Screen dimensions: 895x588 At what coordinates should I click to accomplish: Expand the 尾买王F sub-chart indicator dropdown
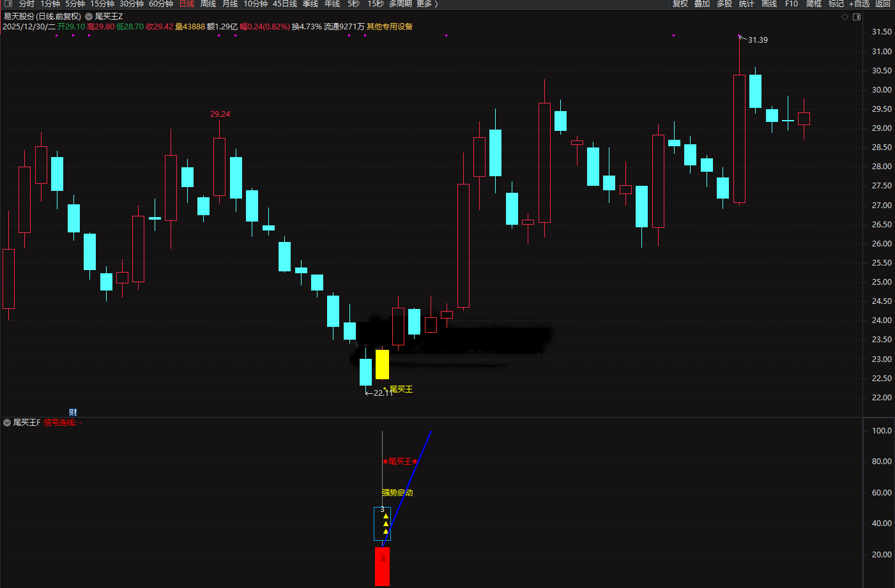7,423
